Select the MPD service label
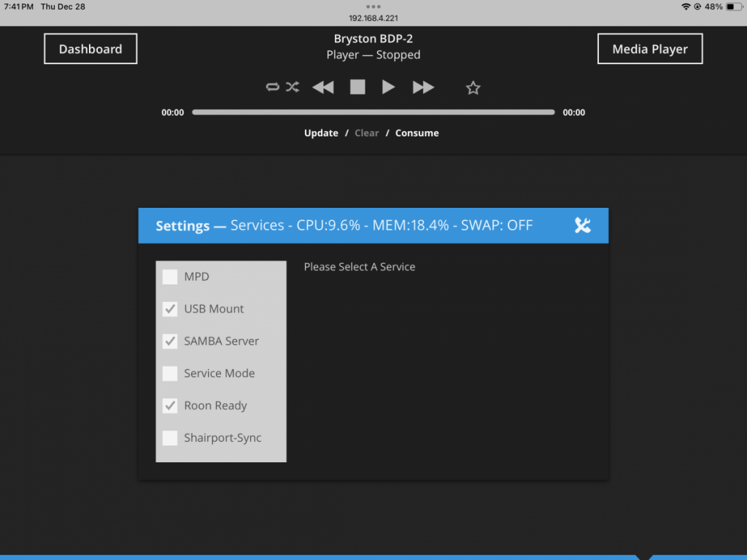 coord(196,276)
